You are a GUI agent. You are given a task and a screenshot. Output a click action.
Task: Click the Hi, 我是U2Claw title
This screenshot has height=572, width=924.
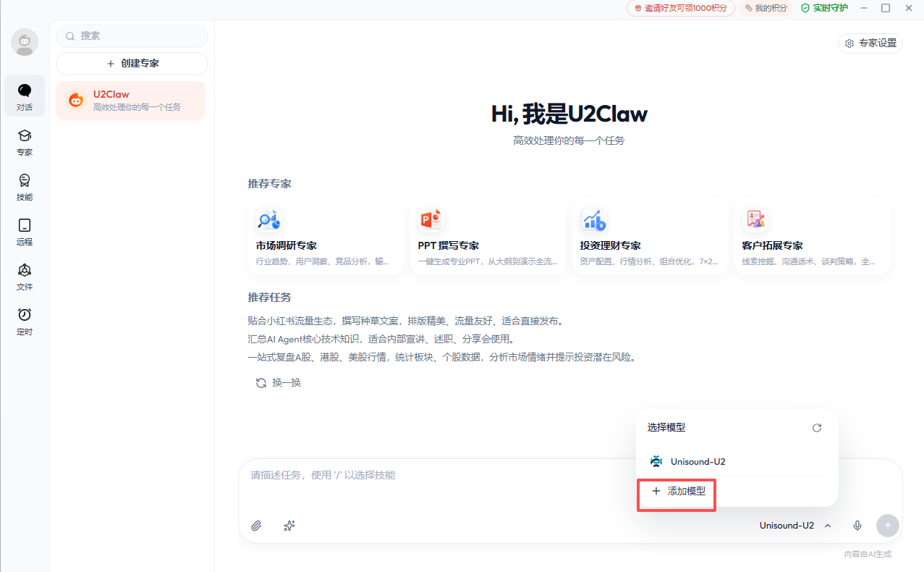click(x=569, y=114)
